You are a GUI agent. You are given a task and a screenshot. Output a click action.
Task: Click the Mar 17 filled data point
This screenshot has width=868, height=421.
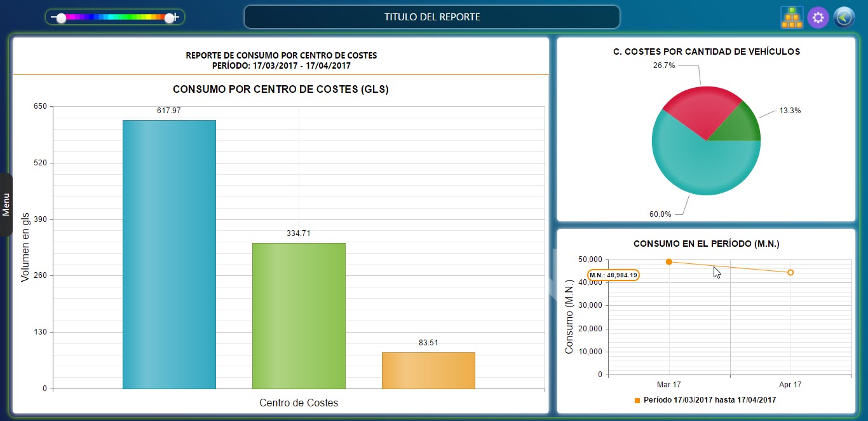click(x=669, y=262)
